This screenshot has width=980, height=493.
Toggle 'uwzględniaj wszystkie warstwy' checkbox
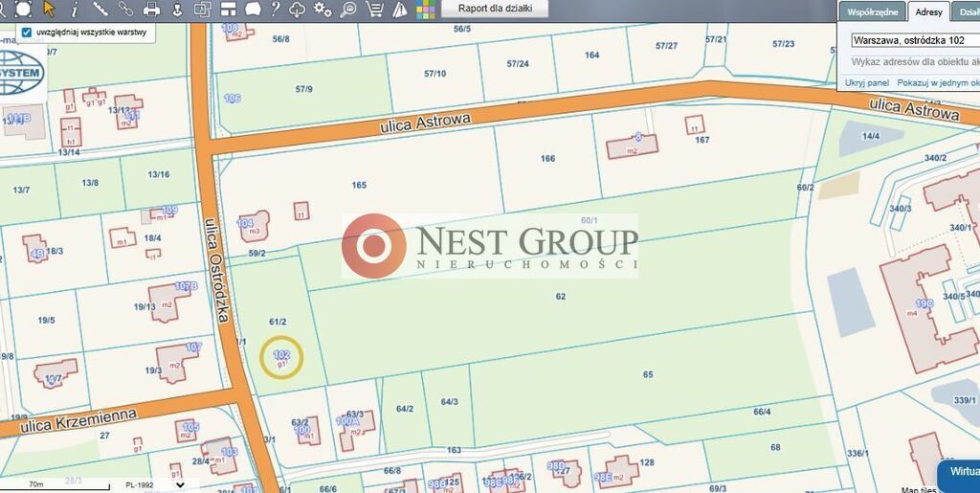[x=26, y=32]
